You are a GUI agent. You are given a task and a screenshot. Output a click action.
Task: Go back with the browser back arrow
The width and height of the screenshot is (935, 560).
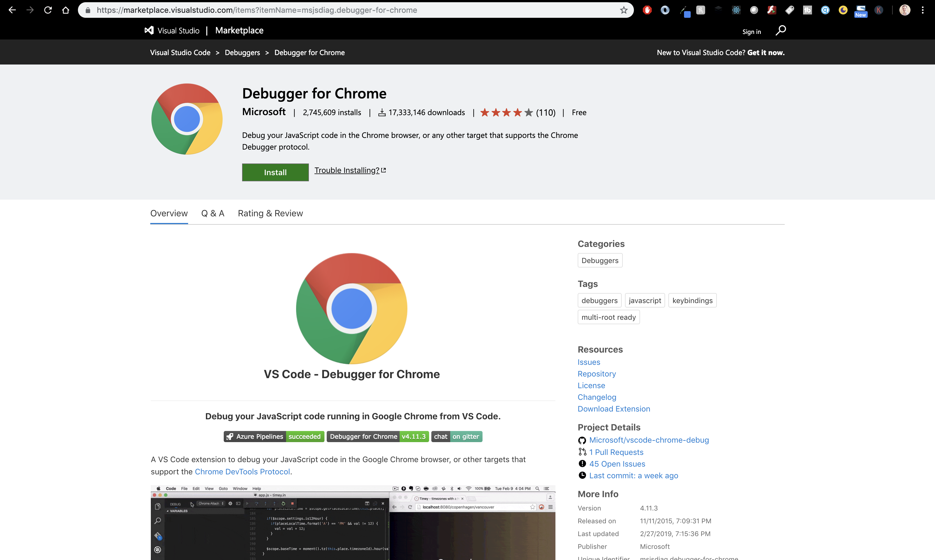pyautogui.click(x=12, y=10)
